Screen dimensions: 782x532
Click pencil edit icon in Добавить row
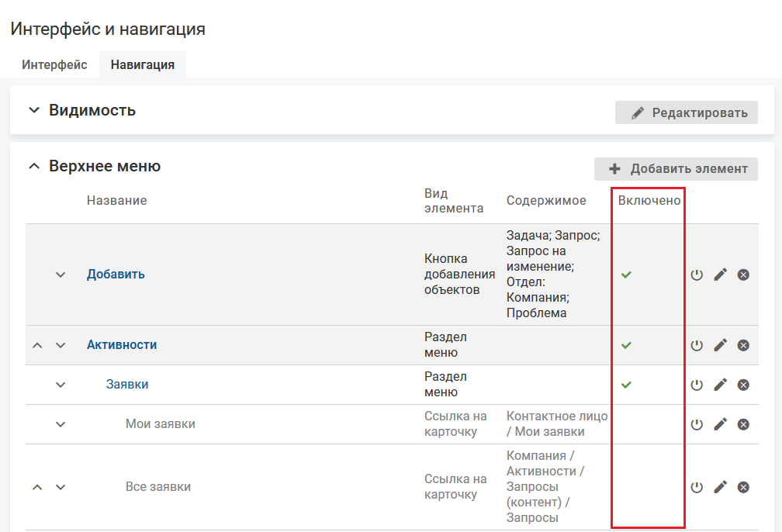720,275
